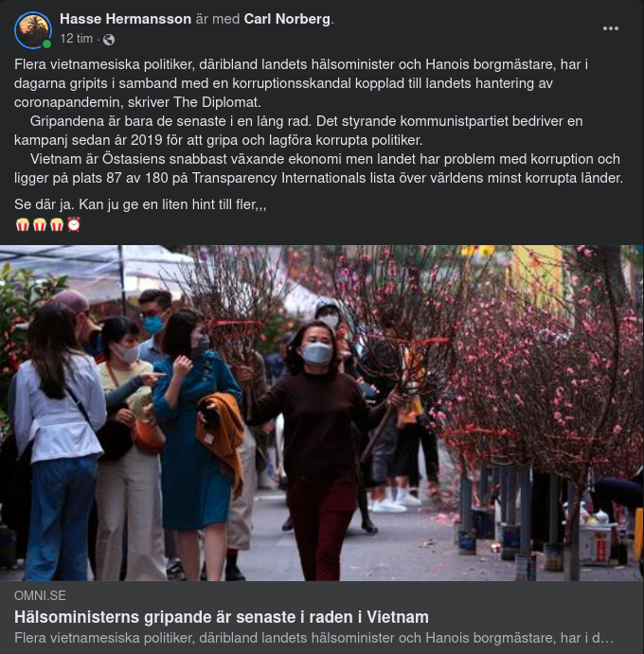
Task: Open Hasse Hermansson's profile picture
Action: [x=32, y=30]
